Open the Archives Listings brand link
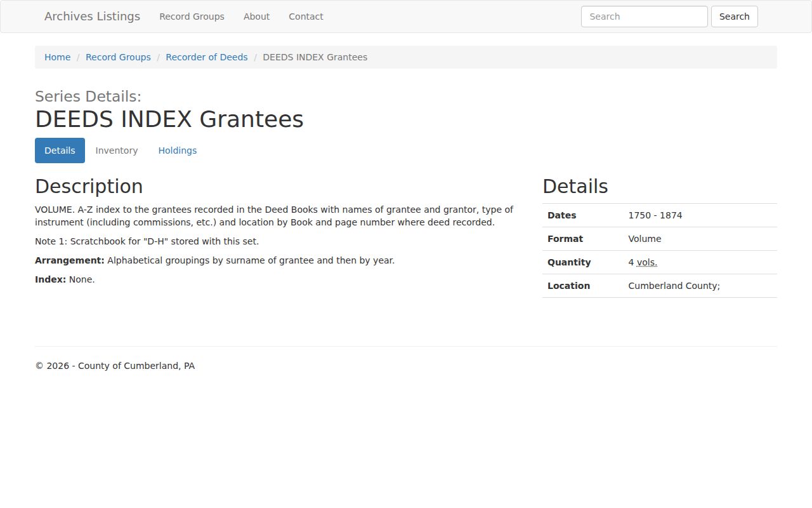This screenshot has height=508, width=812. click(x=92, y=17)
